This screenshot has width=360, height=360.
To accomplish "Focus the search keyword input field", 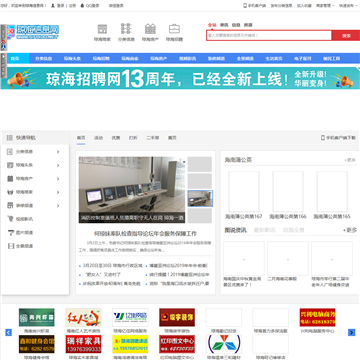I will 269,35.
